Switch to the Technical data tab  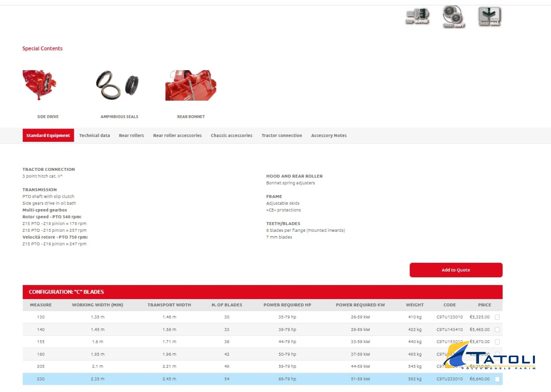(x=94, y=136)
